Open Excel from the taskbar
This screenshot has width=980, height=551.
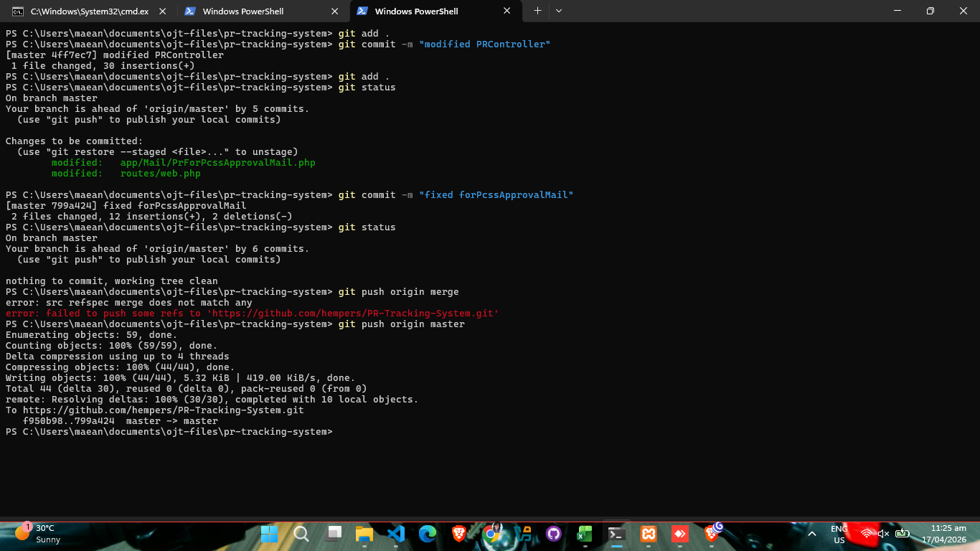[585, 534]
